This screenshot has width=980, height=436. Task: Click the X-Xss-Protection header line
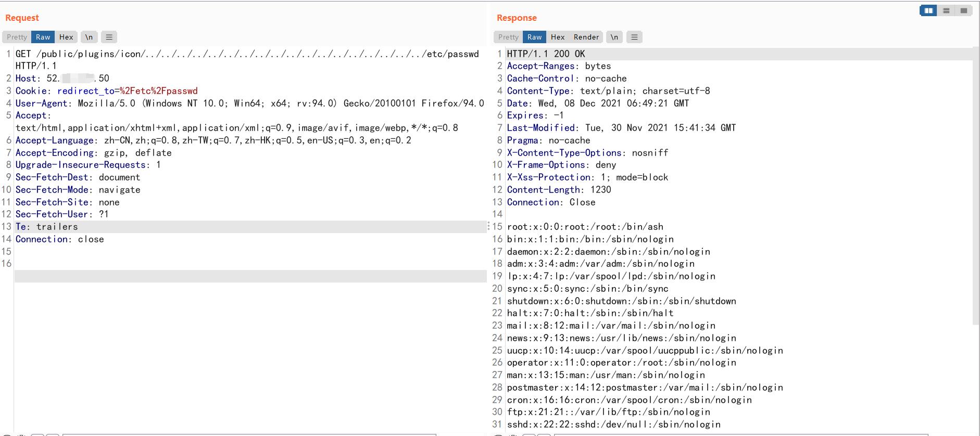[x=588, y=177]
